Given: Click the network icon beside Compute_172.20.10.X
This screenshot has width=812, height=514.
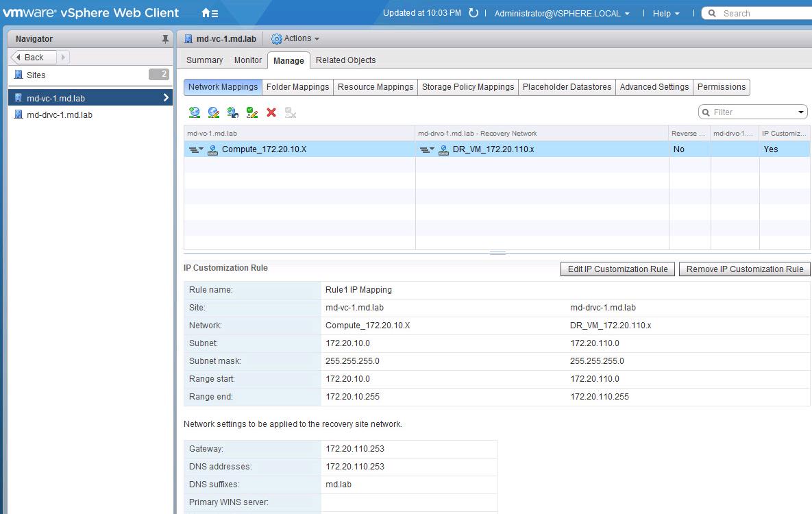Looking at the screenshot, I should tap(212, 149).
